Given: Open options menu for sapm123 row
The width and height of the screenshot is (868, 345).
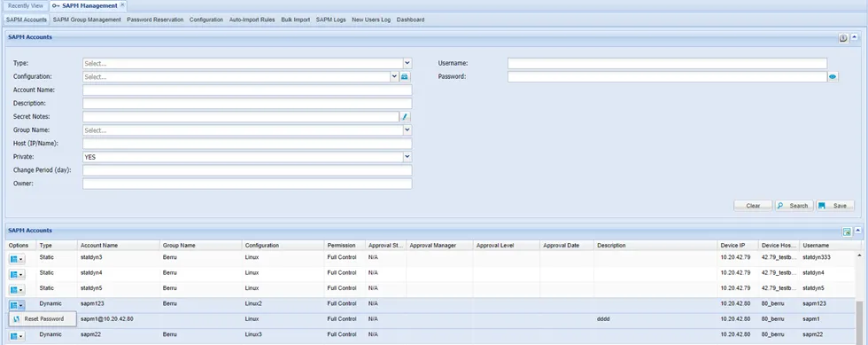Looking at the screenshot, I should click(17, 306).
